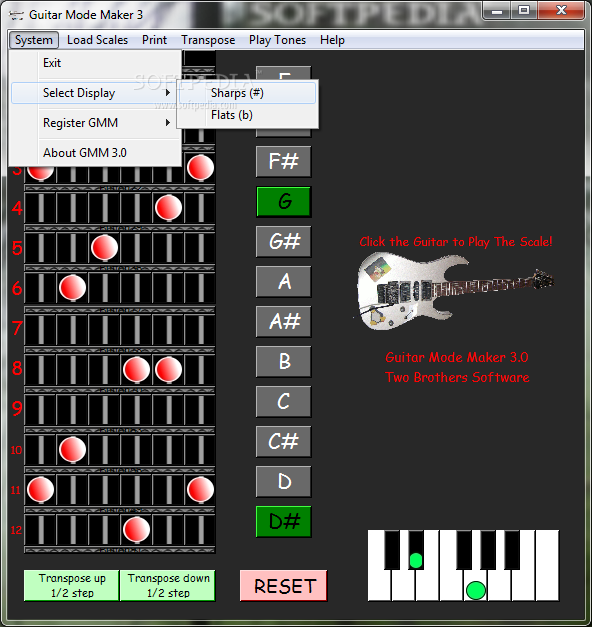Toggle the highlighted D# note button
This screenshot has width=592, height=627.
(284, 521)
